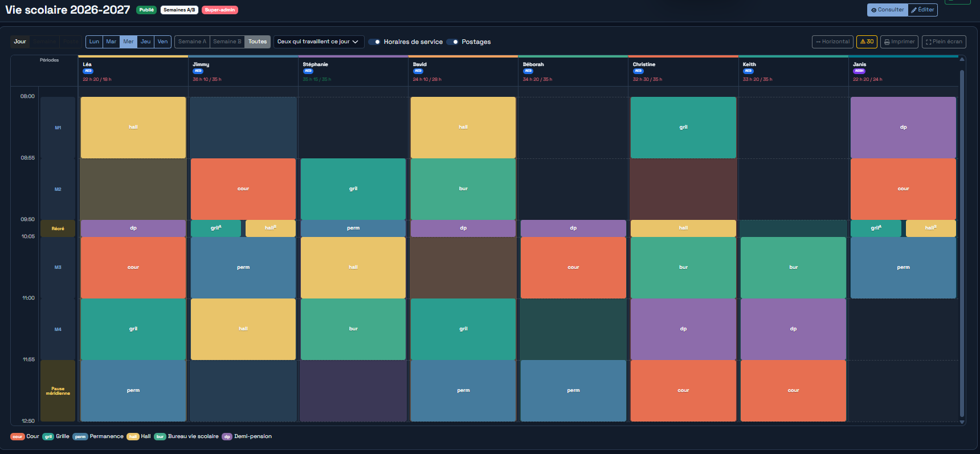Viewport: 980px width, 454px height.
Task: Switch to the Mar day tab
Action: pos(111,42)
